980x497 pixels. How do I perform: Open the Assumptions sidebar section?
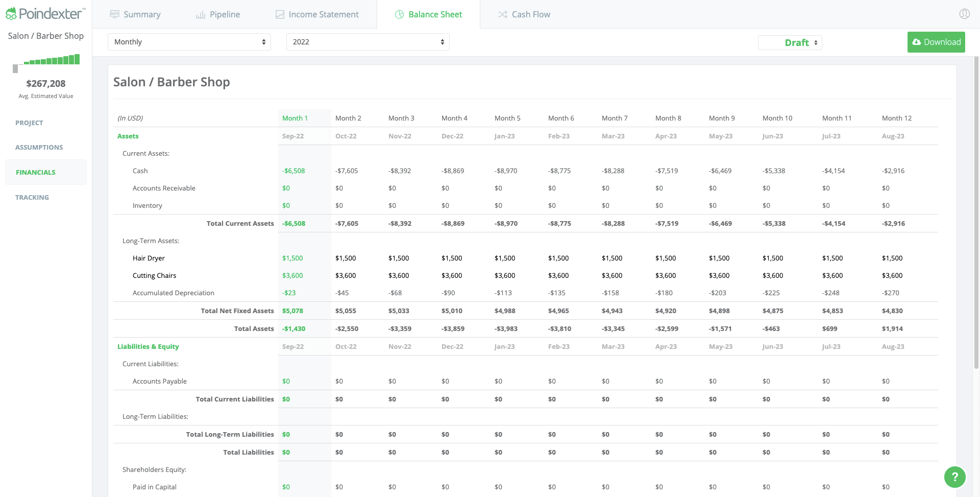(39, 148)
